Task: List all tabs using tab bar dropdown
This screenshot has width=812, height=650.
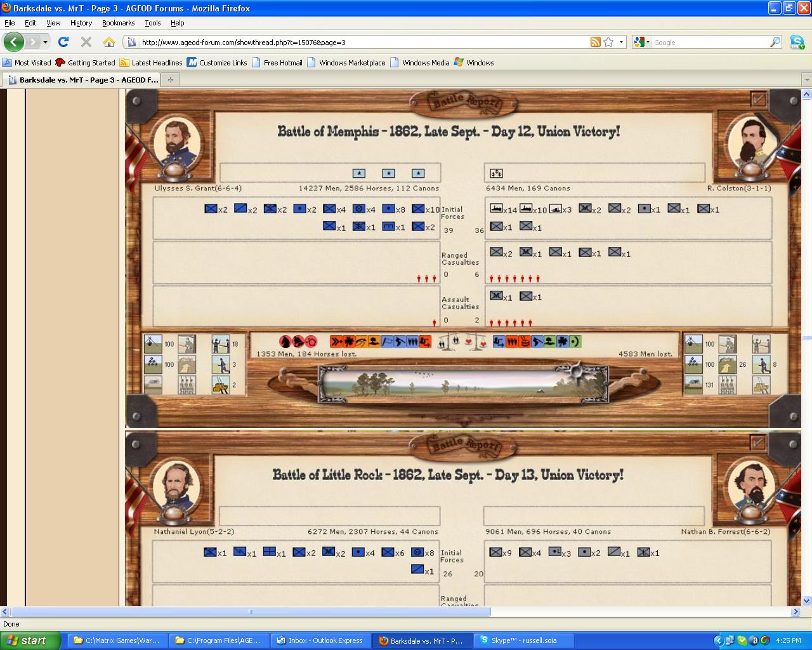Action: point(806,80)
